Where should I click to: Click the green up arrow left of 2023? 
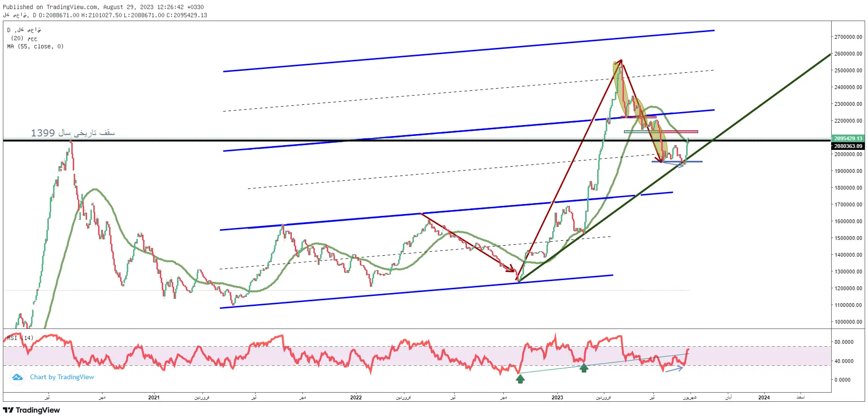(x=520, y=379)
